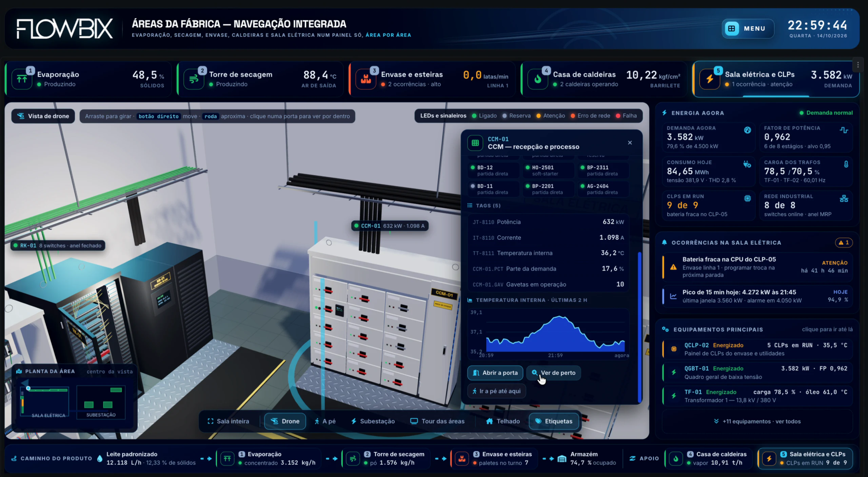Click the RK-01 switches label
The width and height of the screenshot is (868, 477).
tap(58, 246)
